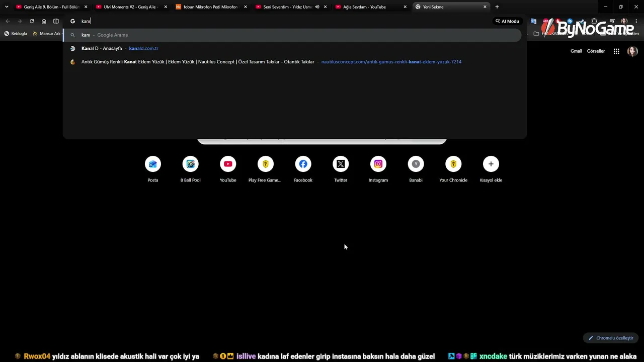Expand the tab search dropdown arrow
The image size is (644, 362).
pyautogui.click(x=7, y=7)
